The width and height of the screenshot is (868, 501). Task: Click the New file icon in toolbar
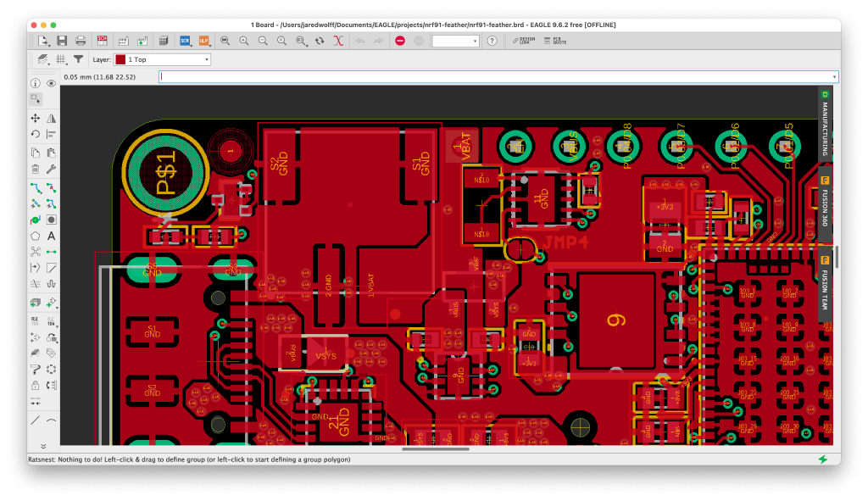pyautogui.click(x=42, y=41)
